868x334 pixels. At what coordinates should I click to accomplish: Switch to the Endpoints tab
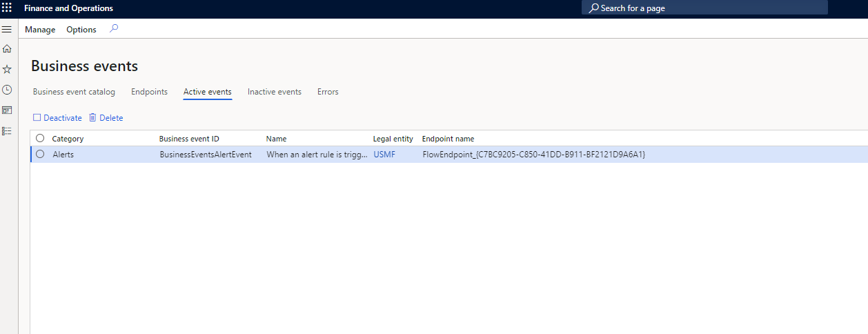[x=149, y=92]
